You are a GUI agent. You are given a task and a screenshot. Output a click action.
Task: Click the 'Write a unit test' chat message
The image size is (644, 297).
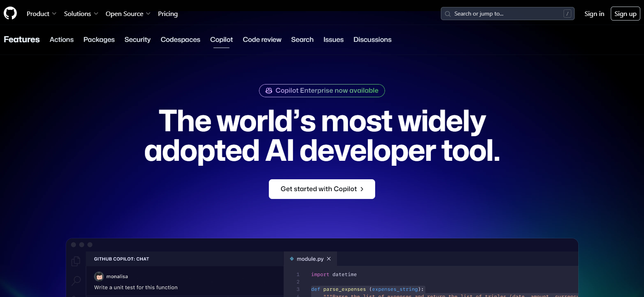click(x=136, y=288)
